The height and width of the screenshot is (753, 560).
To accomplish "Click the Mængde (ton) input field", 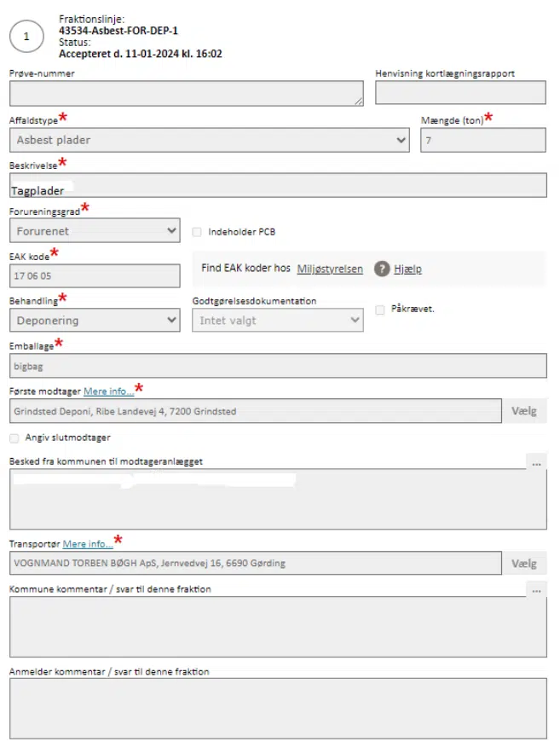I will (x=482, y=140).
